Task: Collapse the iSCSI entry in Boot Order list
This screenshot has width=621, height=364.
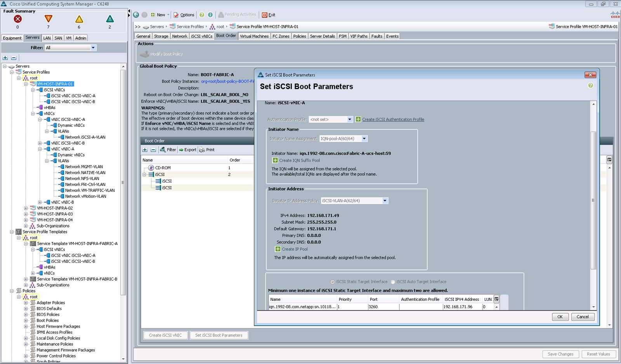Action: pos(144,174)
